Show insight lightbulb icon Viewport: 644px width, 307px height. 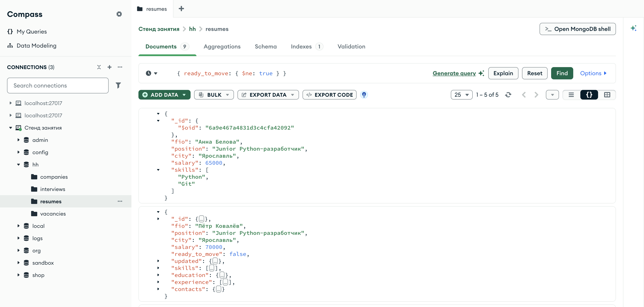point(364,95)
